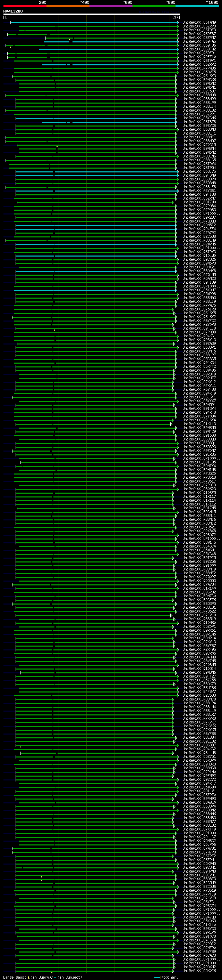Select the UniRef100_C6ZRT2 hit label
Screen dimensions: 222x980
click(199, 856)
